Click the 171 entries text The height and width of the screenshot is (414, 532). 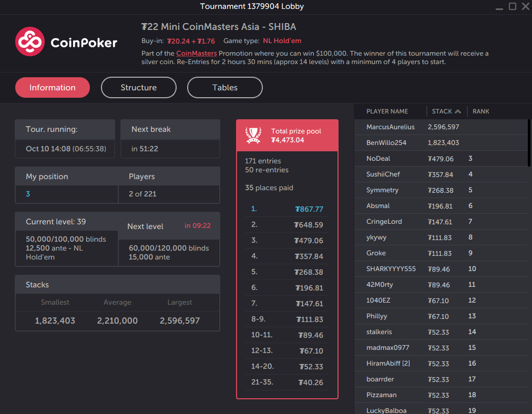(263, 161)
